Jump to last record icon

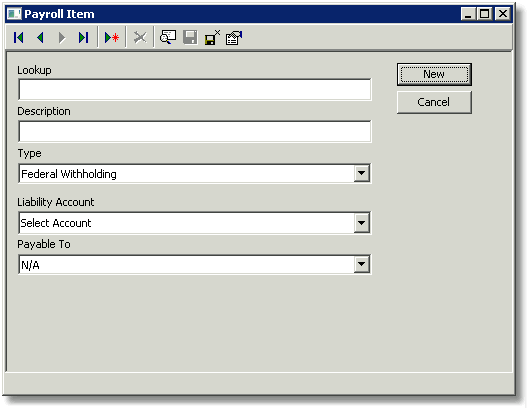tap(83, 37)
